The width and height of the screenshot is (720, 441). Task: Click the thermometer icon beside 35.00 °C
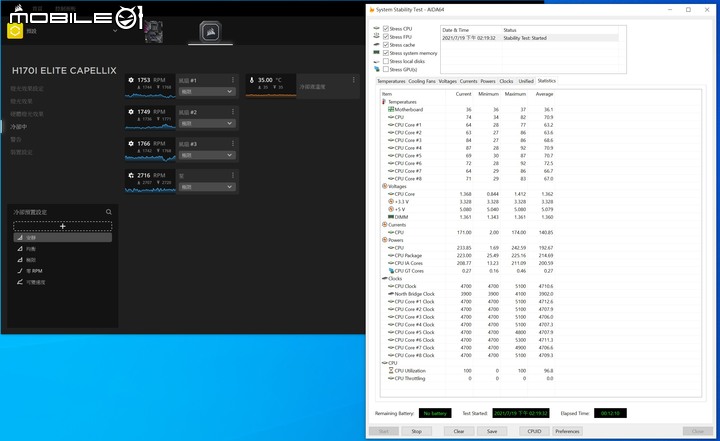pyautogui.click(x=252, y=80)
